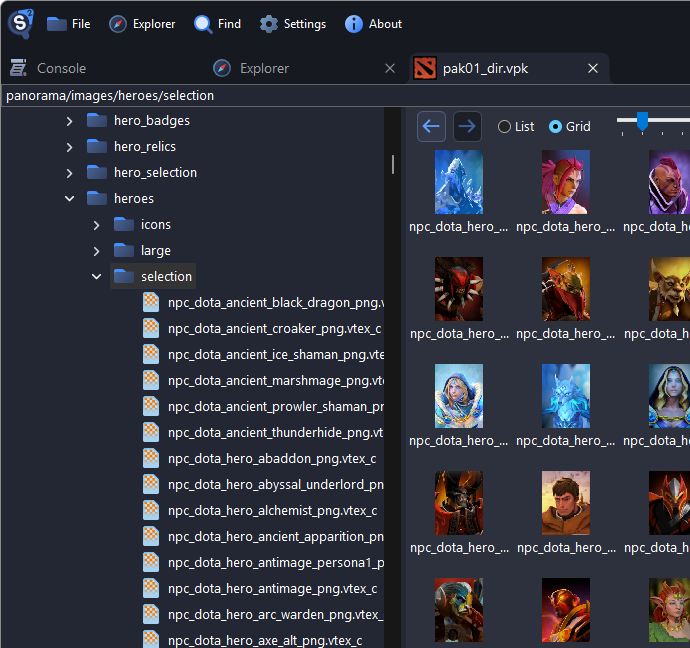Expand the large folder
This screenshot has width=690, height=648.
96,251
